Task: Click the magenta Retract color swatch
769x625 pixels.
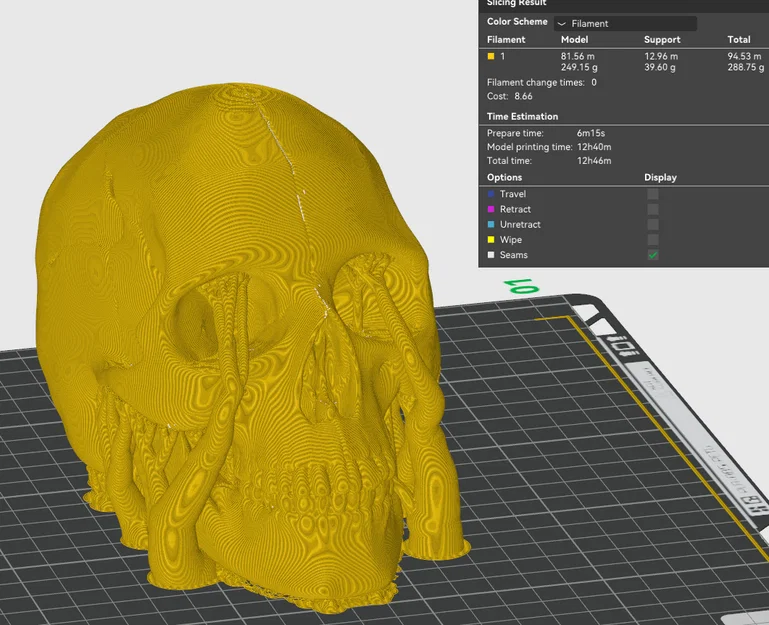Action: click(x=491, y=209)
